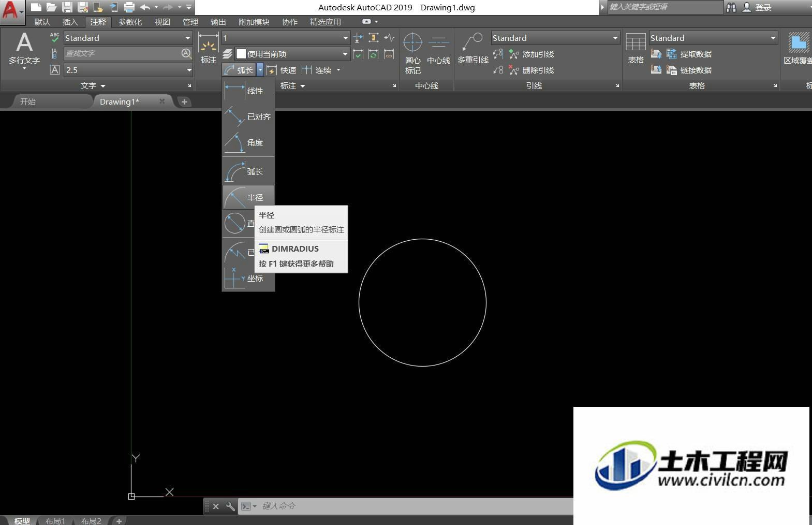Screen dimensions: 812x525
Task: Click the Continue dimension (连续) button
Action: point(317,70)
